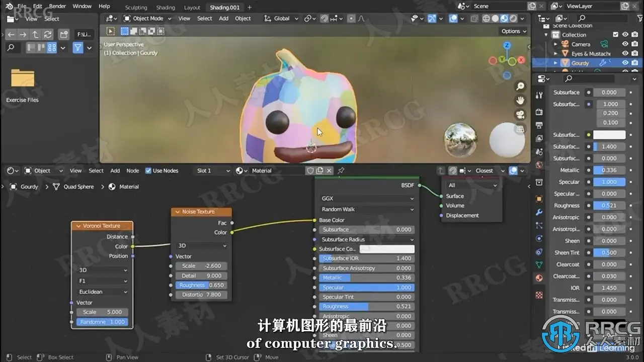Open View Layer properties tab

click(x=539, y=138)
